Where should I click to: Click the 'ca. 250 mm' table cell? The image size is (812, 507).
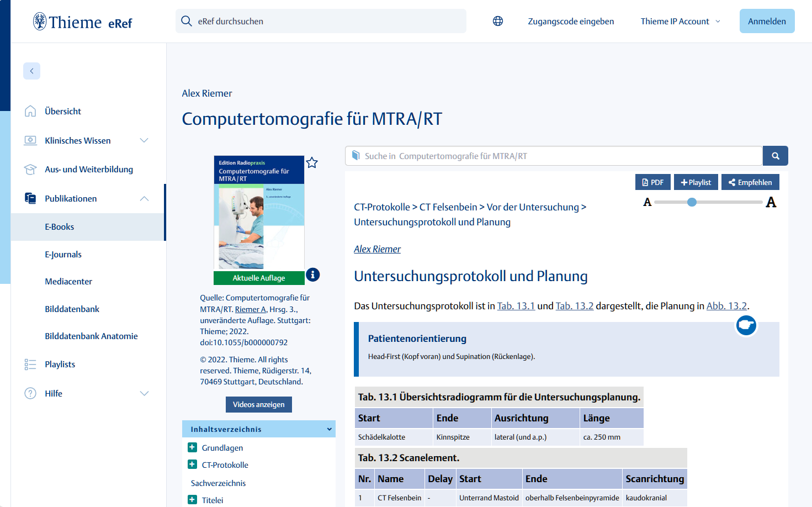(612, 437)
